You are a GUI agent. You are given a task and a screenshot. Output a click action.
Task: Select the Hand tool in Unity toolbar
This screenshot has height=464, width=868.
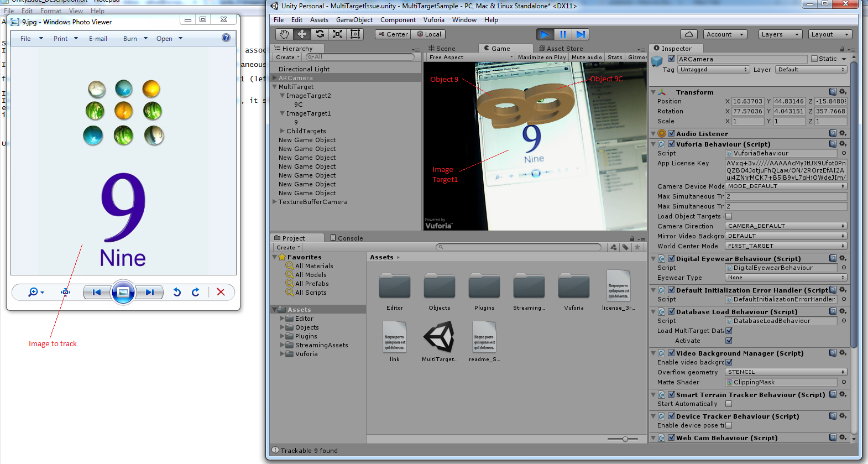coord(284,34)
